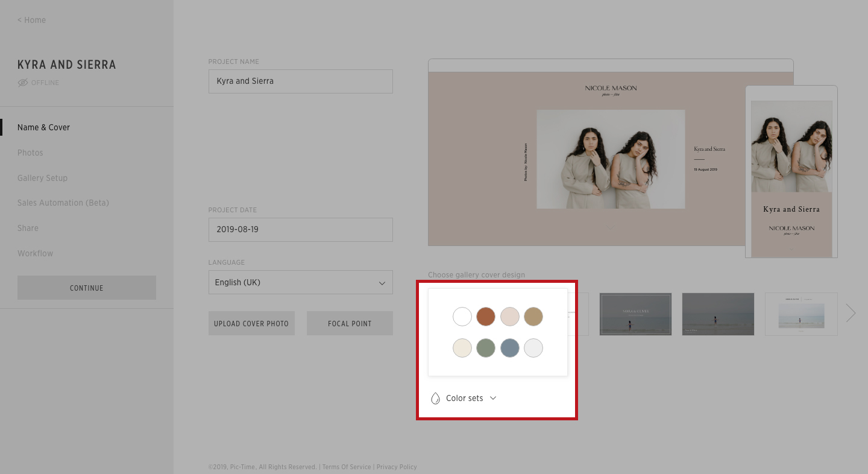Screen dimensions: 868x474
Task: Click the KYRA AND SIERRA project title
Action: tap(67, 65)
